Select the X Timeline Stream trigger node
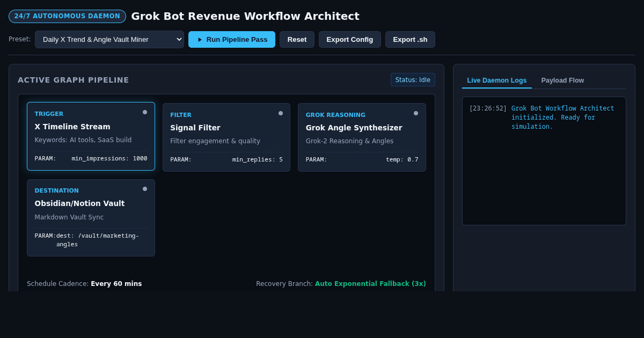Image resolution: width=644 pixels, height=338 pixels. pos(91,136)
